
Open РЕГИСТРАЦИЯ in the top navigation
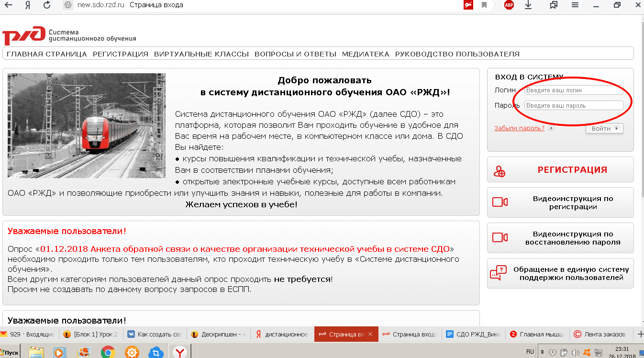tap(121, 54)
